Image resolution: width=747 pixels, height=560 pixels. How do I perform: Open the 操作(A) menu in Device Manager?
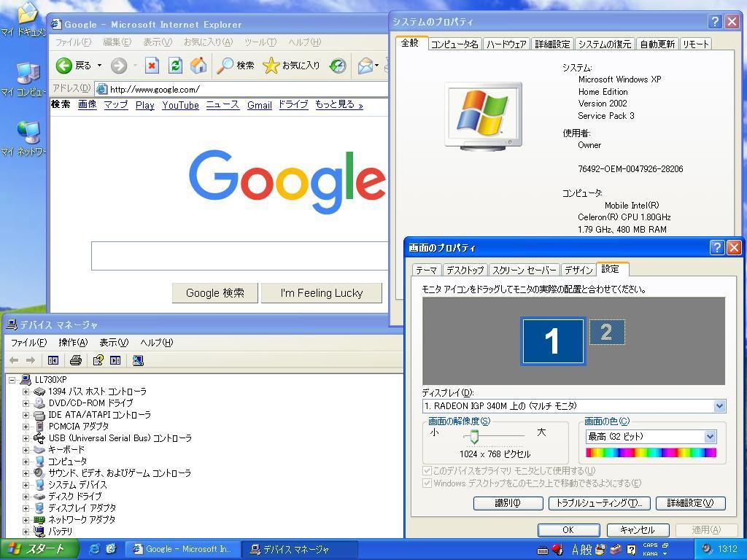point(73,343)
